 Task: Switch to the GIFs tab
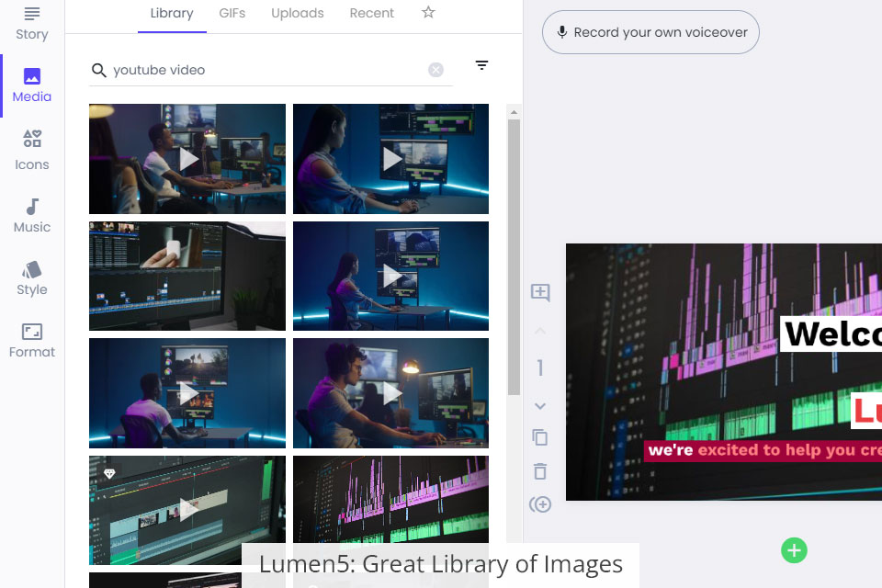click(x=232, y=14)
